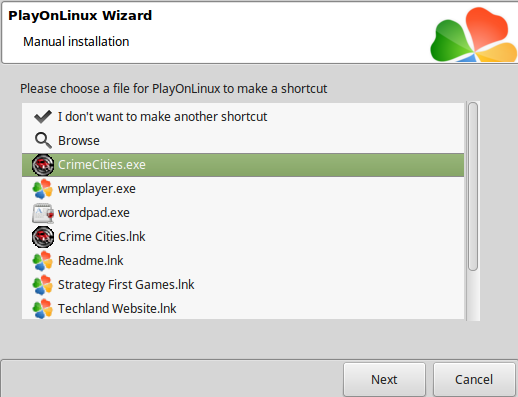Viewport: 518px width, 397px height.
Task: Click the Readme.lnk clover icon
Action: coord(43,261)
